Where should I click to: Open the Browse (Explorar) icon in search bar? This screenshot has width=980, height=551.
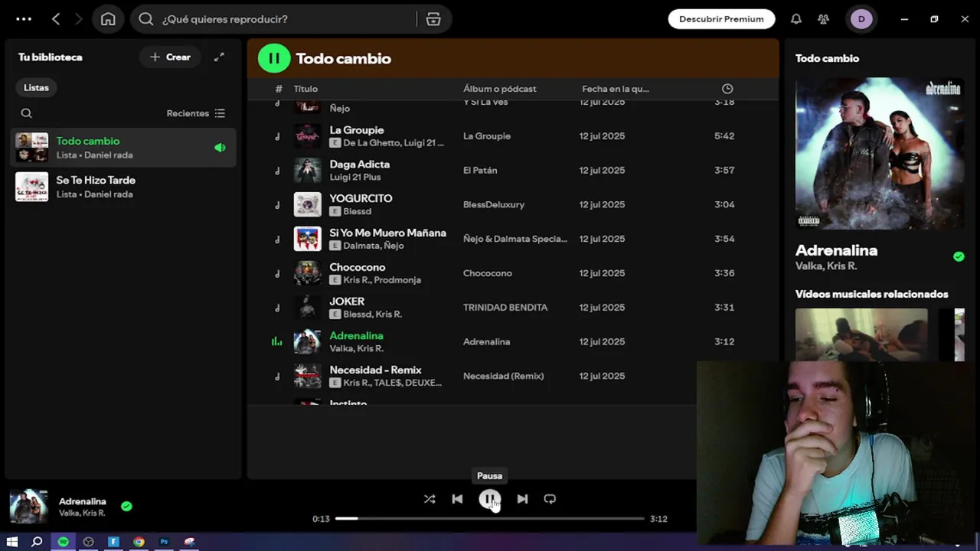[x=433, y=19]
